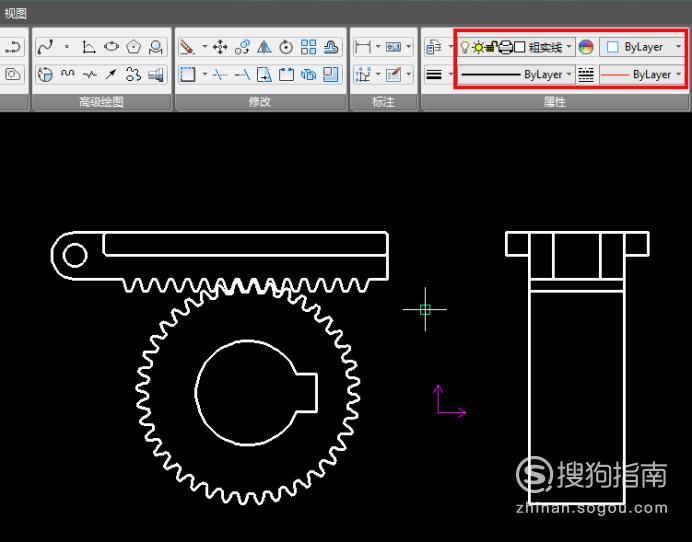Click the linetype list icon
Viewport: 692px width, 542px height.
click(586, 74)
